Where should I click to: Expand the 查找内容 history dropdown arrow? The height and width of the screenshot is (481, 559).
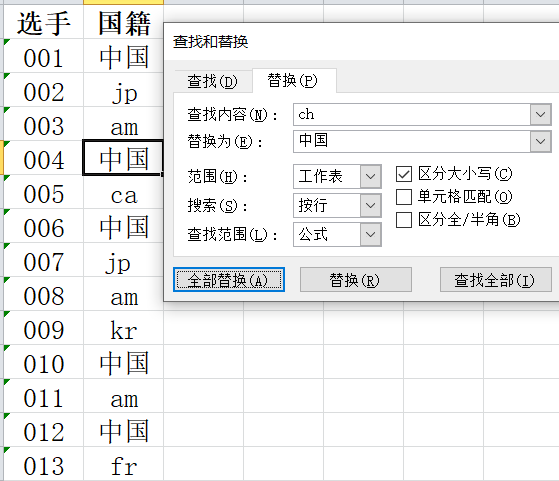540,114
